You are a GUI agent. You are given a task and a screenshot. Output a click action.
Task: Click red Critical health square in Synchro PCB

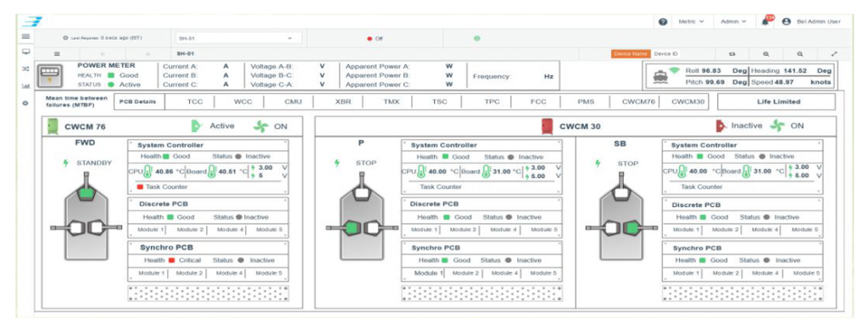[171, 259]
